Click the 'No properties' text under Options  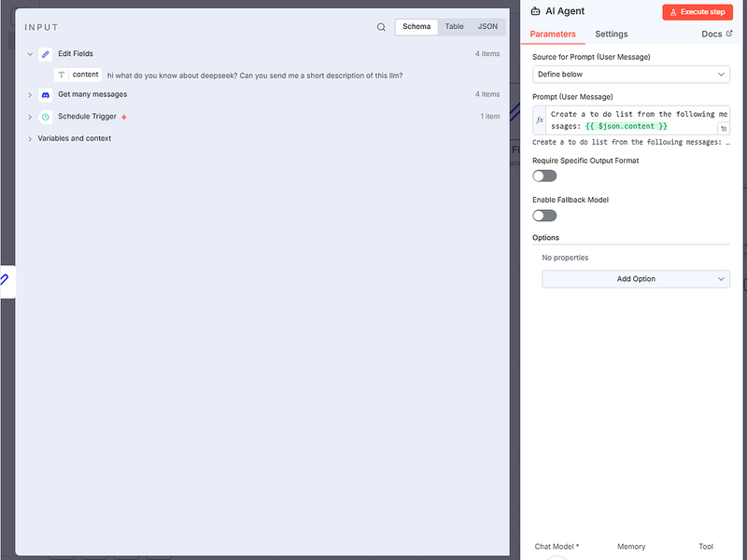coord(565,258)
